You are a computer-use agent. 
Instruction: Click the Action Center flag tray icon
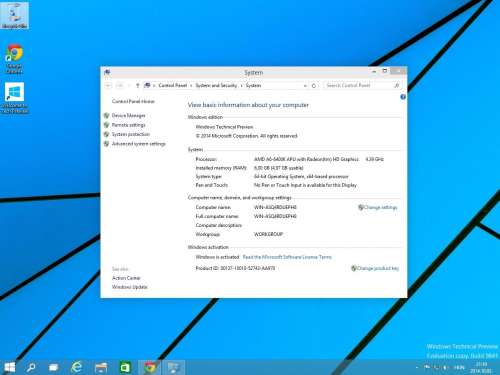click(x=427, y=367)
